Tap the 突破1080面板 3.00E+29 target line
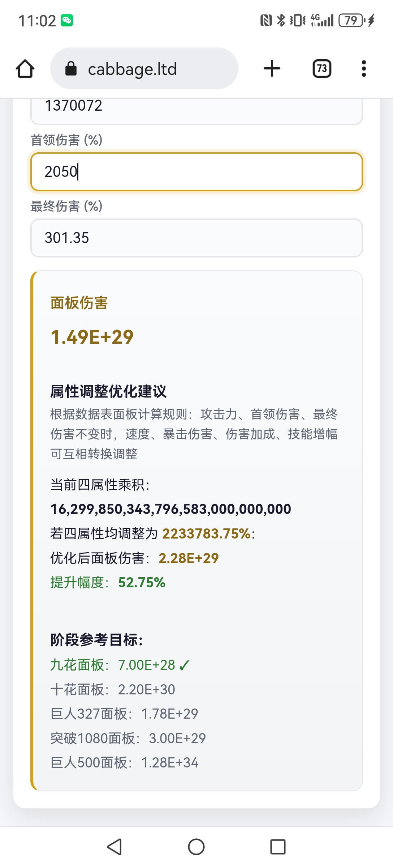The height and width of the screenshot is (868, 393). pyautogui.click(x=128, y=739)
